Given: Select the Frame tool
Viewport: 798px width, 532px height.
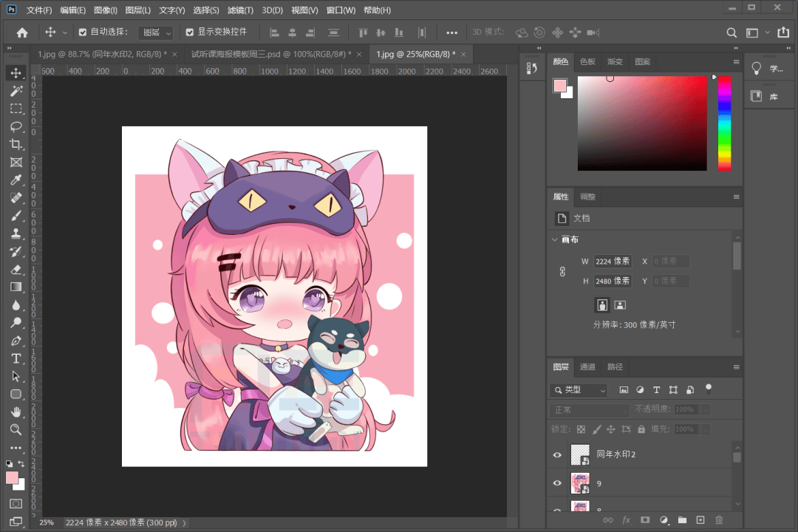Looking at the screenshot, I should pos(16,163).
